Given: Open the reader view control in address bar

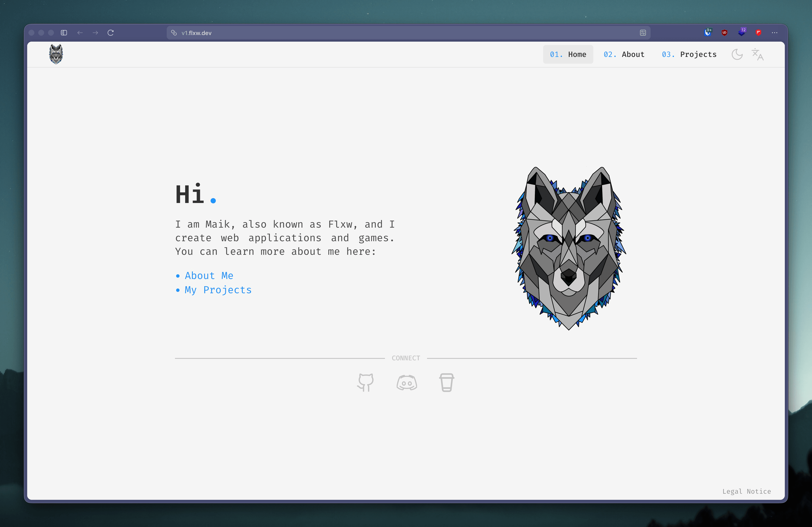Looking at the screenshot, I should [x=643, y=32].
